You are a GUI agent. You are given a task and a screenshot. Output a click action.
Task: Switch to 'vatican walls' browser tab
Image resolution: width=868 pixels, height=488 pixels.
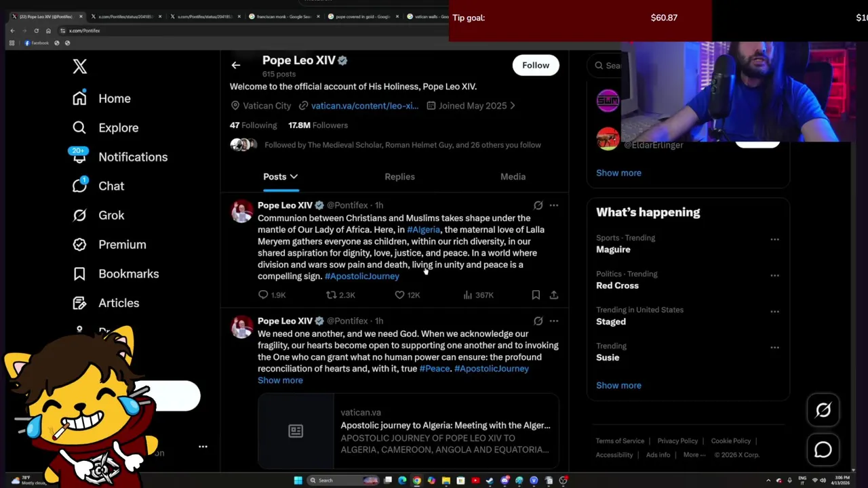427,16
